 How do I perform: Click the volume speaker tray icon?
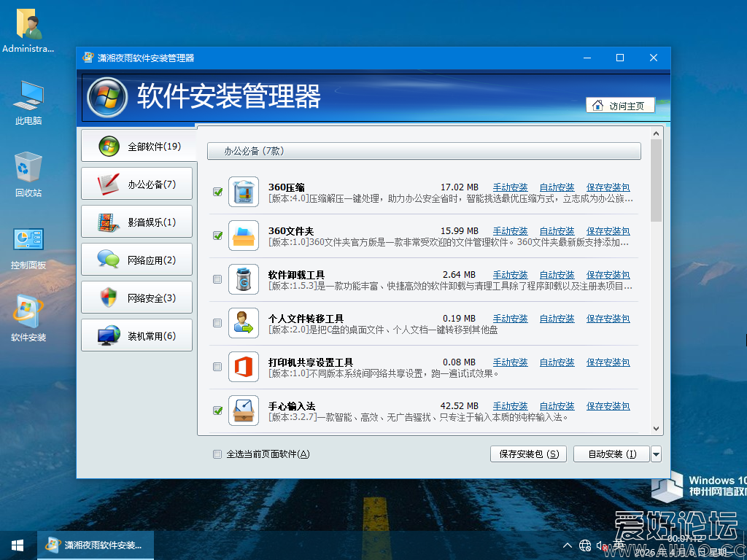(x=600, y=545)
